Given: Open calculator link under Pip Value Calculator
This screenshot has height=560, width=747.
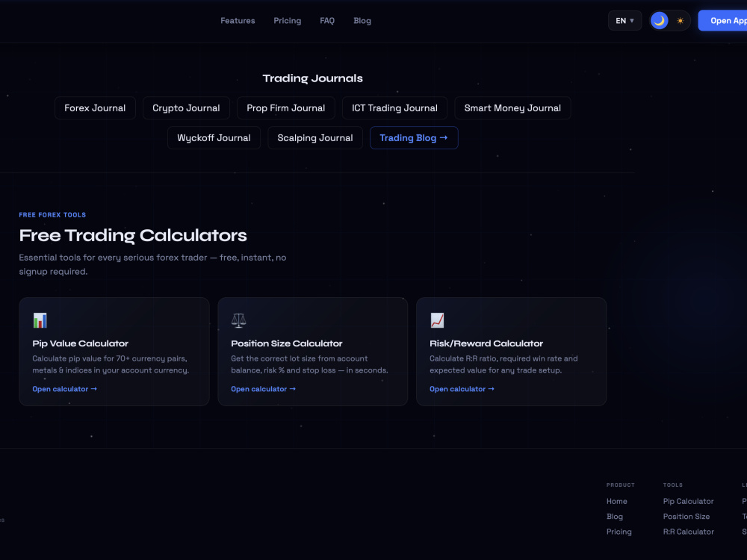Looking at the screenshot, I should [x=65, y=389].
